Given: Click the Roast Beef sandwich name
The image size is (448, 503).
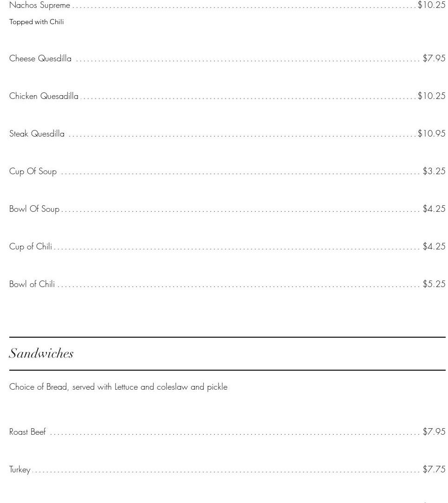Looking at the screenshot, I should (28, 432).
